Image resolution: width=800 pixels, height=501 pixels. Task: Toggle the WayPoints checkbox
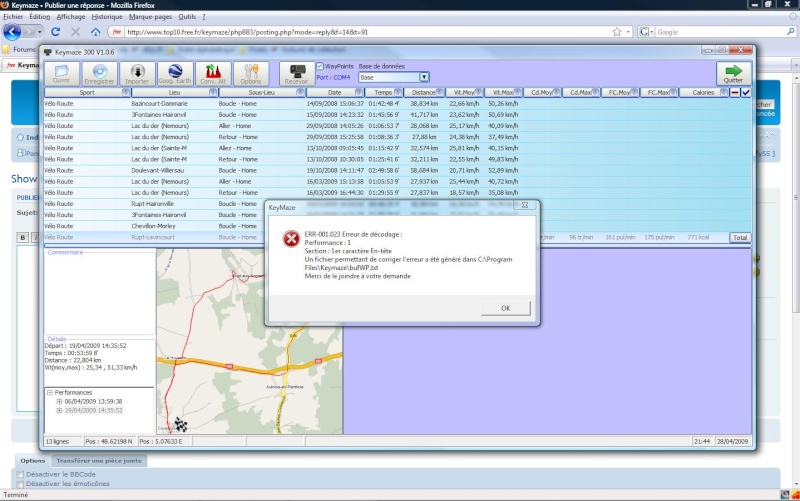320,66
